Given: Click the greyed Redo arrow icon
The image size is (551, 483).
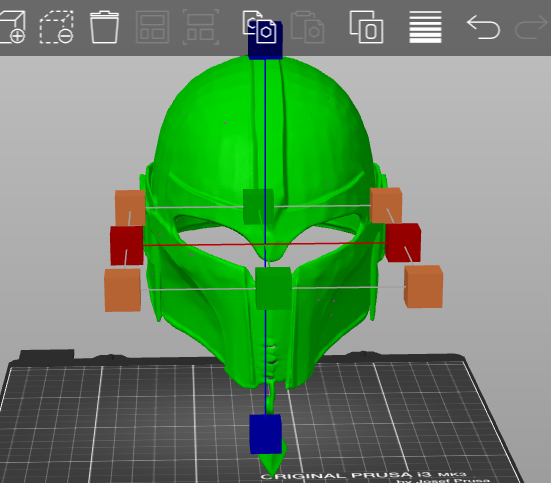Looking at the screenshot, I should click(x=531, y=27).
